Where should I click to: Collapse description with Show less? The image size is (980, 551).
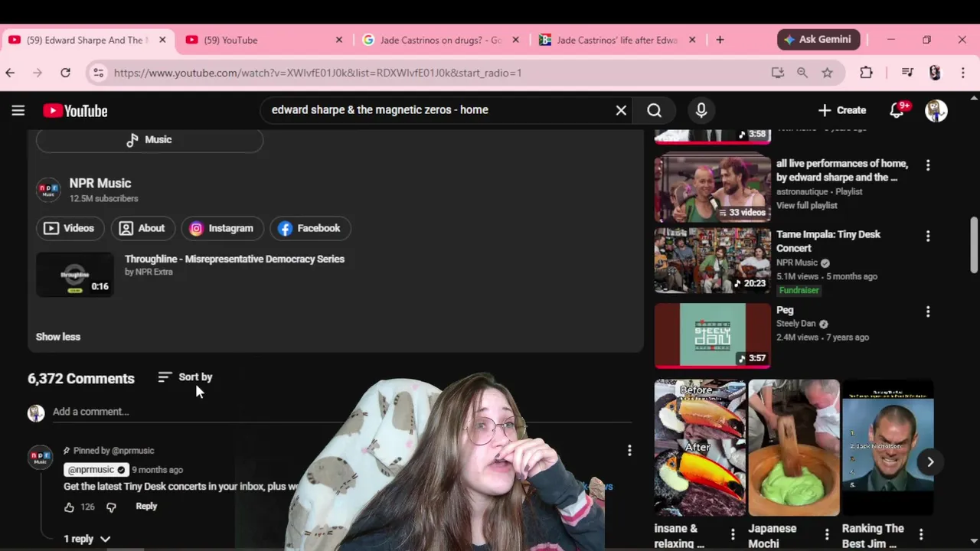click(x=58, y=337)
